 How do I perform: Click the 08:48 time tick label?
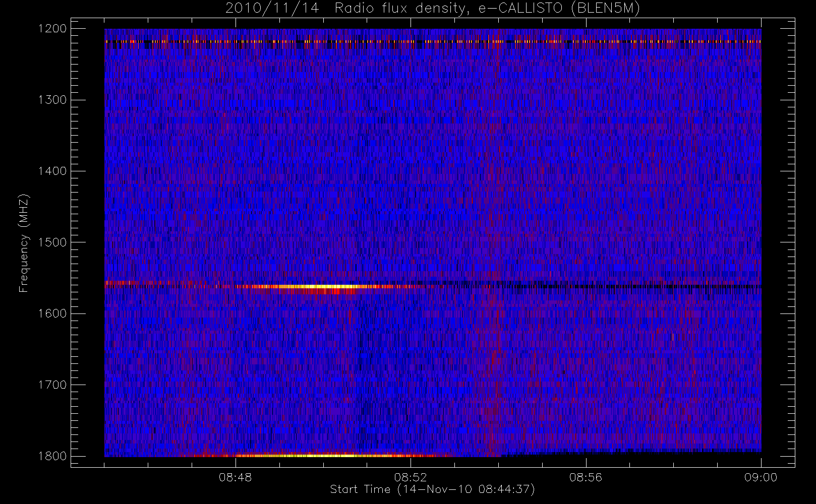pyautogui.click(x=236, y=477)
